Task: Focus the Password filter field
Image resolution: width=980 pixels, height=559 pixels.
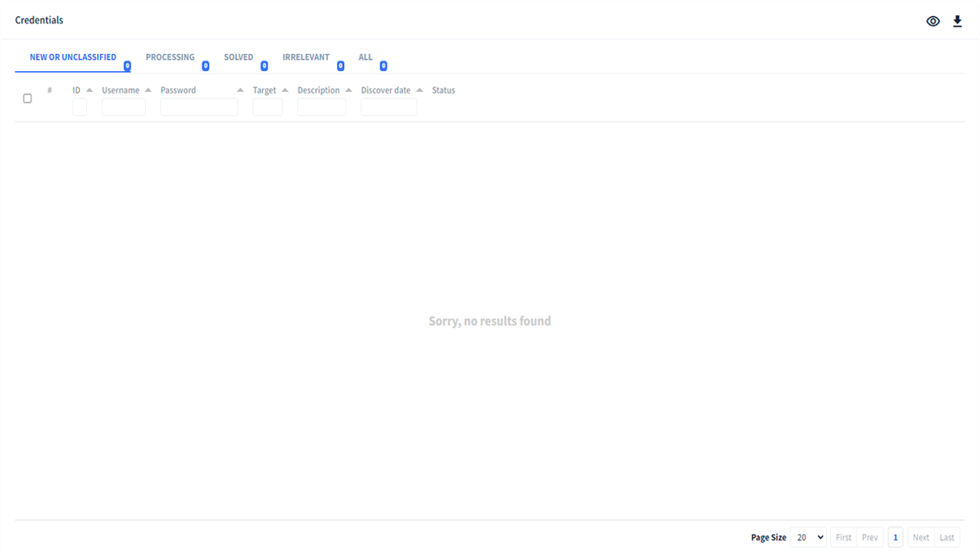Action: point(199,107)
